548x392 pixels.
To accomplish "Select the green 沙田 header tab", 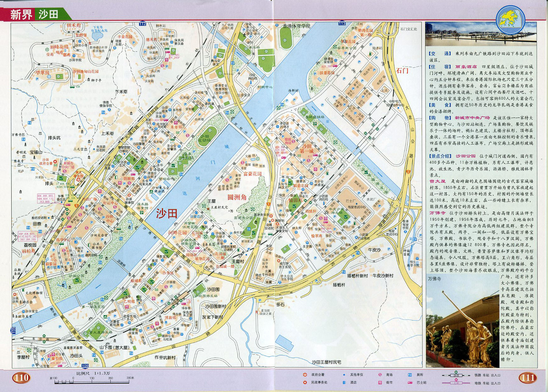I will click(49, 15).
